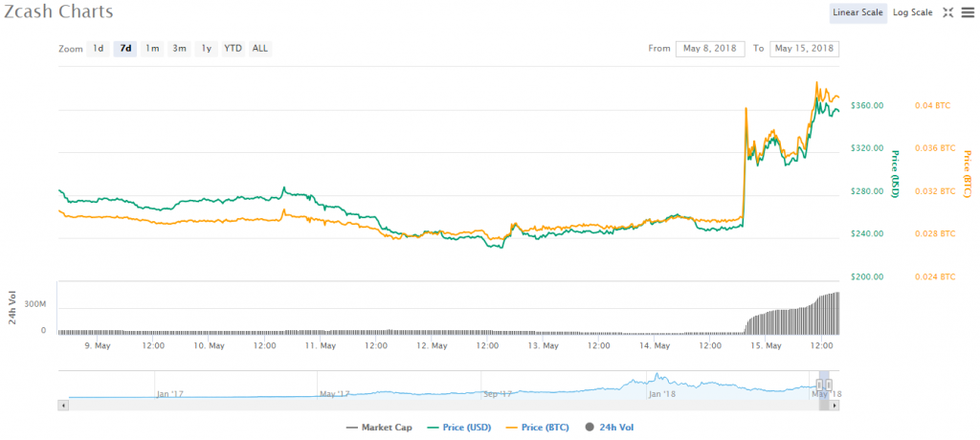Click the 300M volume axis label
This screenshot has width=980, height=440.
[35, 304]
